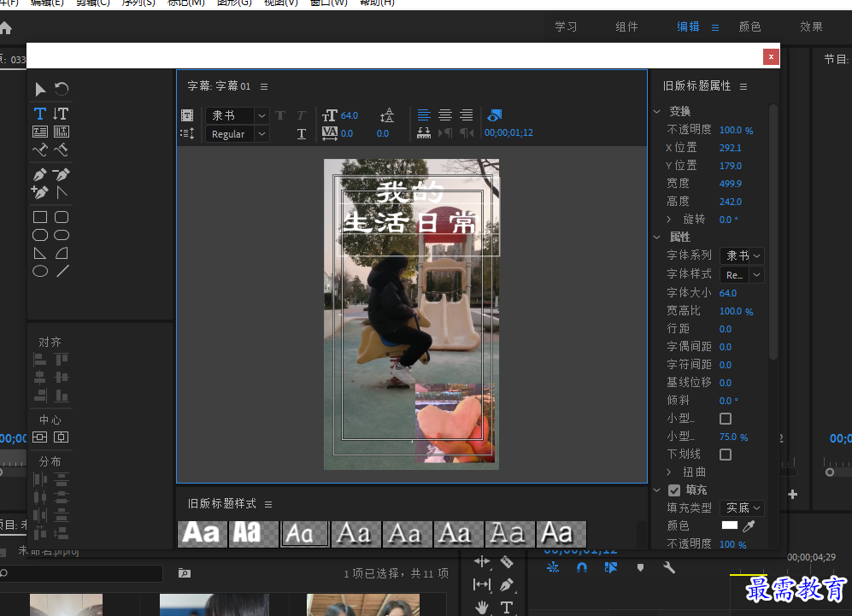Expand the 旋转 property
Viewport: 852px width, 616px height.
[669, 220]
